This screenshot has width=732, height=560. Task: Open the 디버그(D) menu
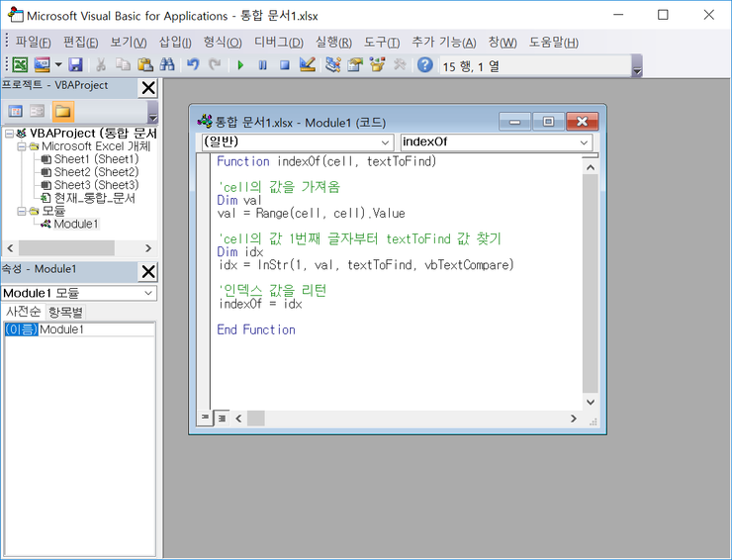(279, 42)
